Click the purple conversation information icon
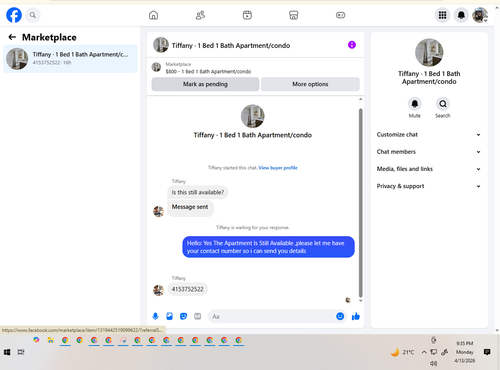The height and width of the screenshot is (370, 500). coord(352,45)
